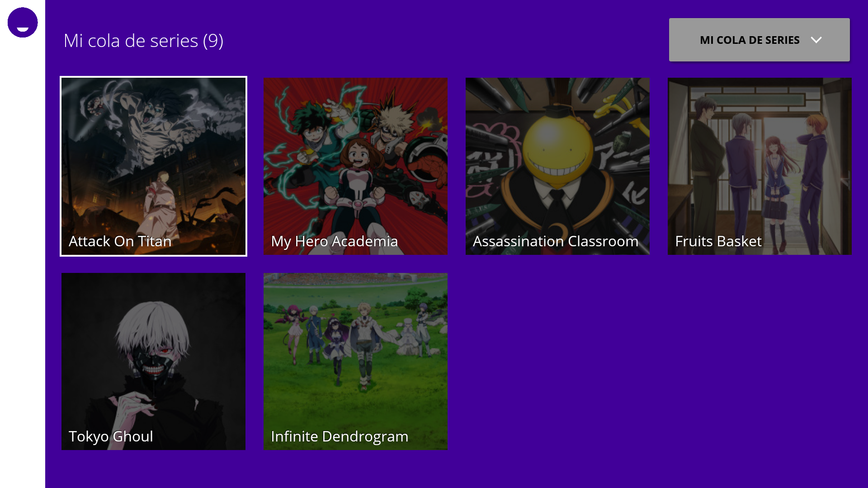The width and height of the screenshot is (868, 488).
Task: Open the Infinite Dendrogram series tile
Action: click(355, 361)
